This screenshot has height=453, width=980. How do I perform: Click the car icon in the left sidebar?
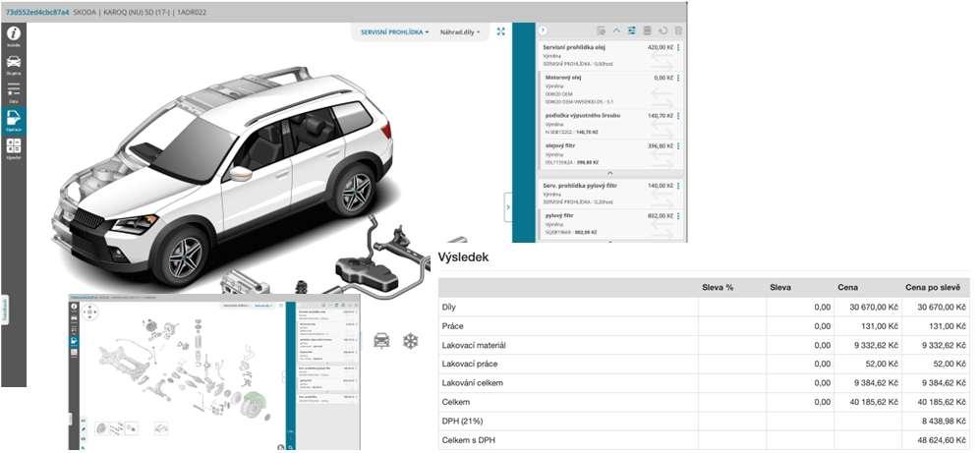coord(13,64)
